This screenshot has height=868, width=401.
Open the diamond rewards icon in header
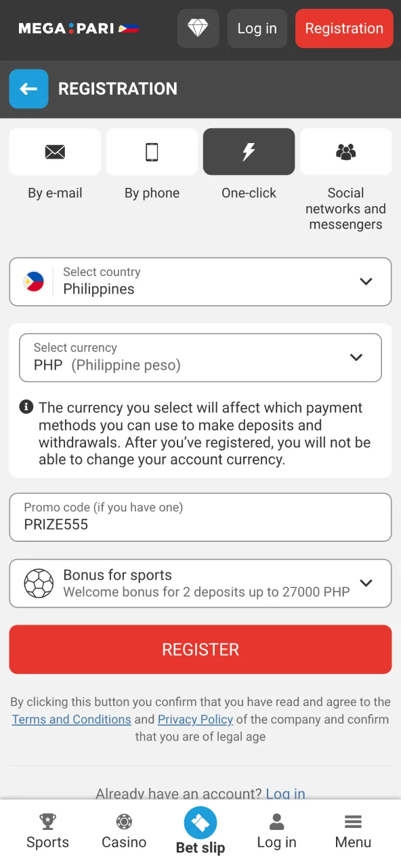point(198,28)
